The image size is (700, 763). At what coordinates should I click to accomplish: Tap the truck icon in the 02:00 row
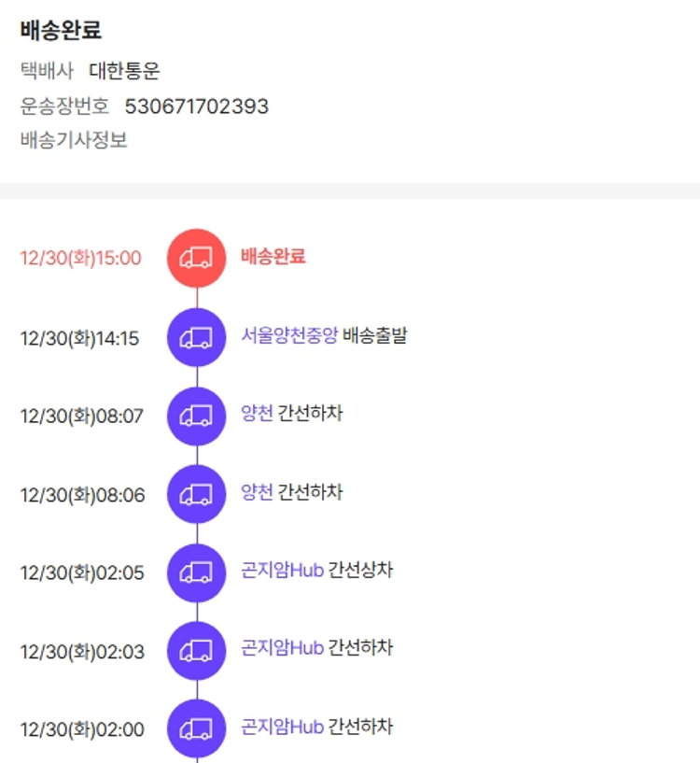point(196,728)
